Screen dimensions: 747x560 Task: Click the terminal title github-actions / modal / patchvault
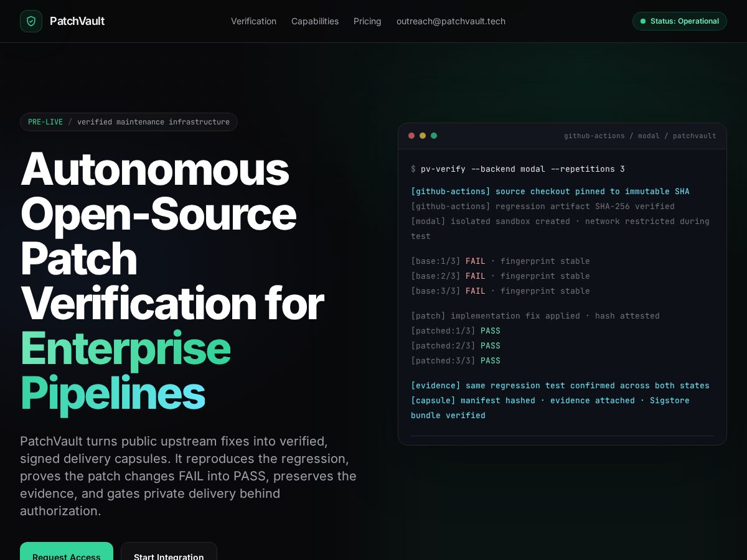[640, 136]
